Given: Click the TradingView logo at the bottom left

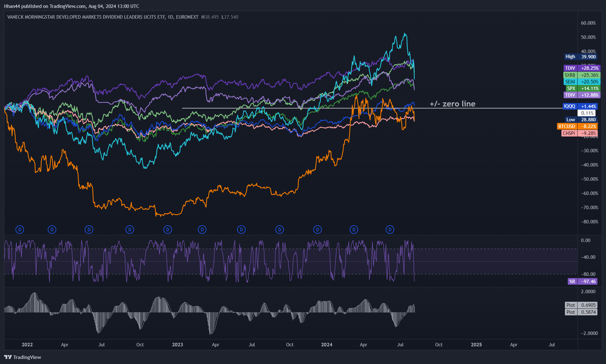Looking at the screenshot, I should click(23, 357).
